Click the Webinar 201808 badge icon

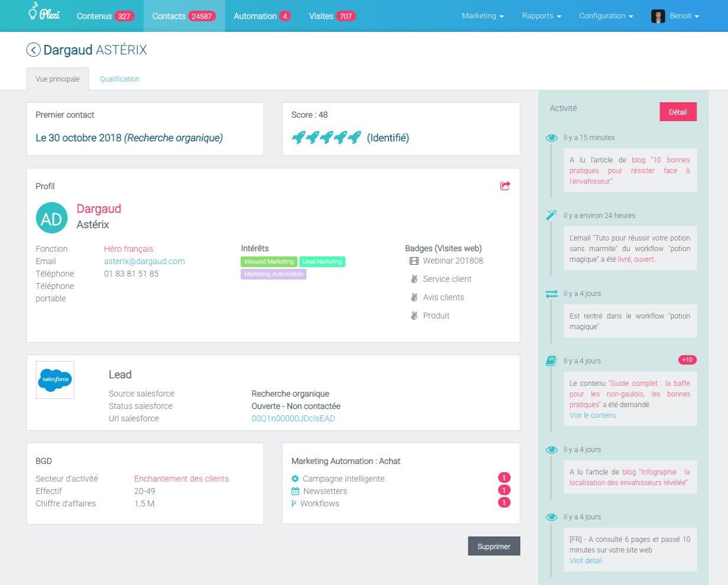point(414,261)
